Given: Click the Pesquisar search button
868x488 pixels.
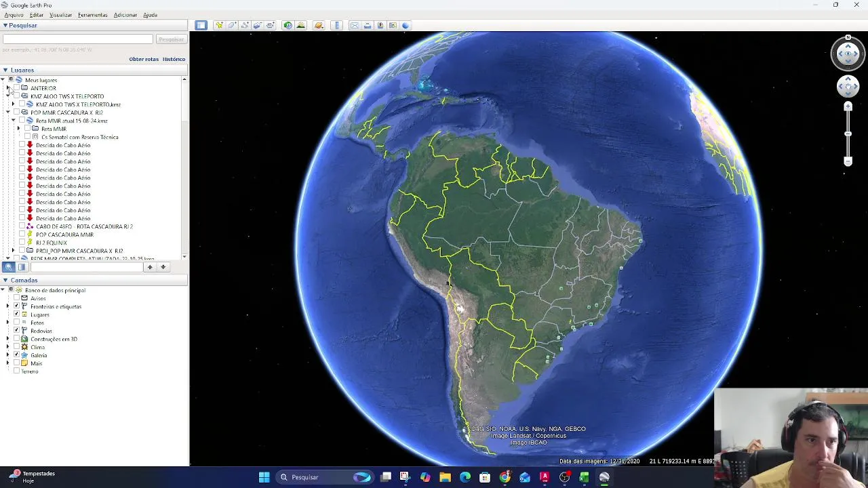Looking at the screenshot, I should 171,39.
